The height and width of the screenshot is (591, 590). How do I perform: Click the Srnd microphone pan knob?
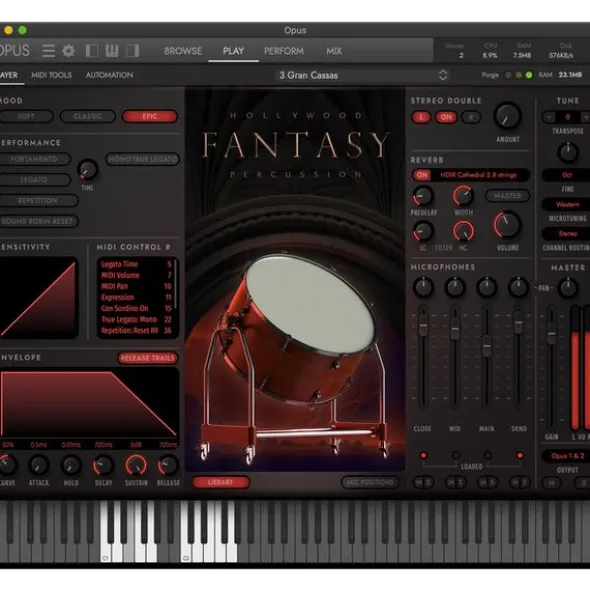[519, 287]
